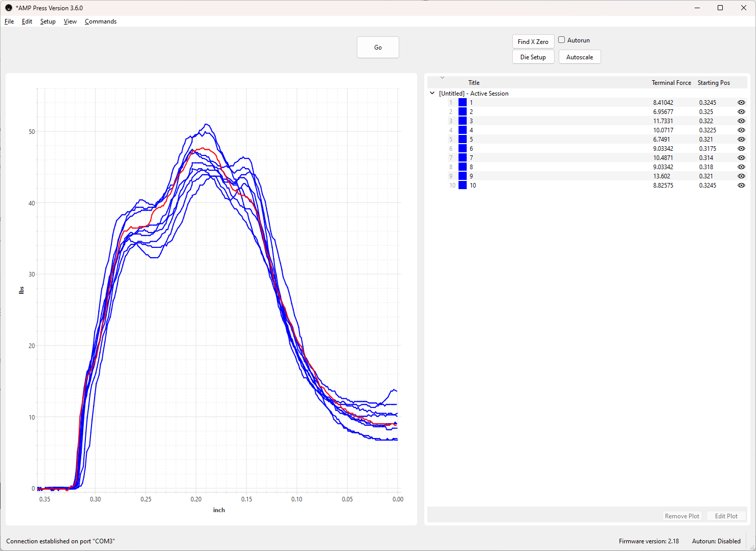This screenshot has height=551, width=756.
Task: Select starting position value 0.318
Action: coord(706,167)
